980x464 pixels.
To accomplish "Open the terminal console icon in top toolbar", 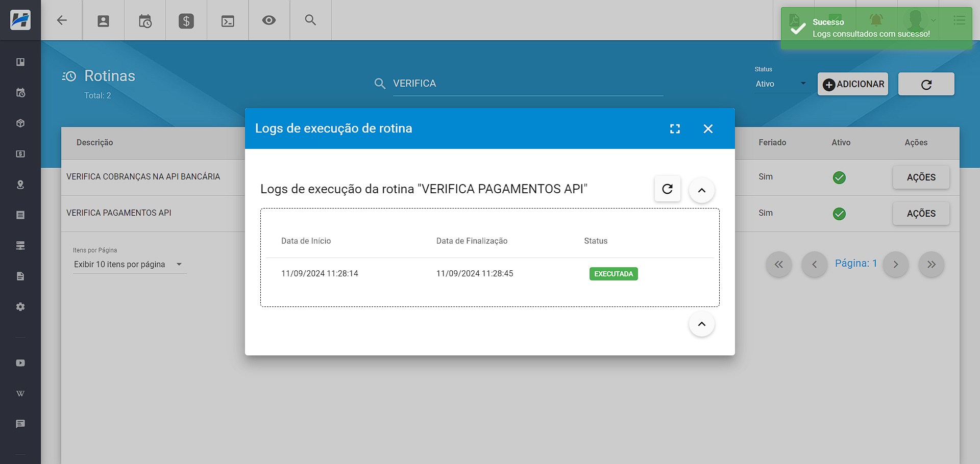I will (228, 21).
